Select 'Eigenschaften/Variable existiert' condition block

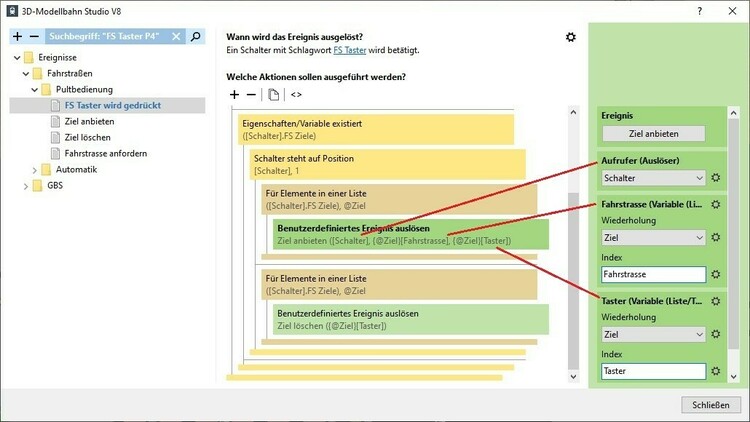tap(376, 130)
